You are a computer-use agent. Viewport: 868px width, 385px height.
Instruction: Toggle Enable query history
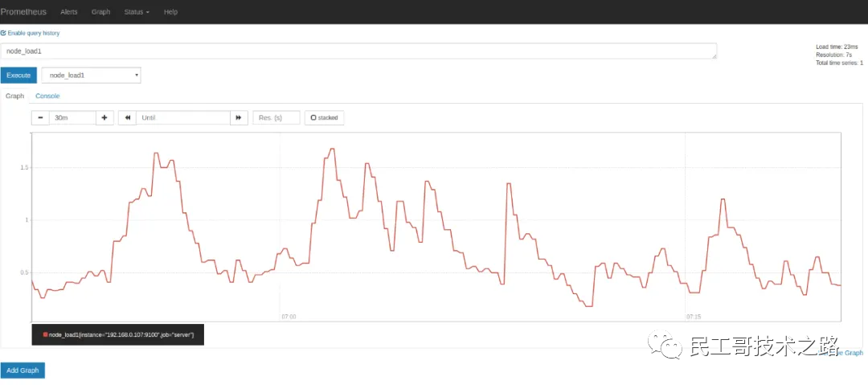tap(30, 33)
